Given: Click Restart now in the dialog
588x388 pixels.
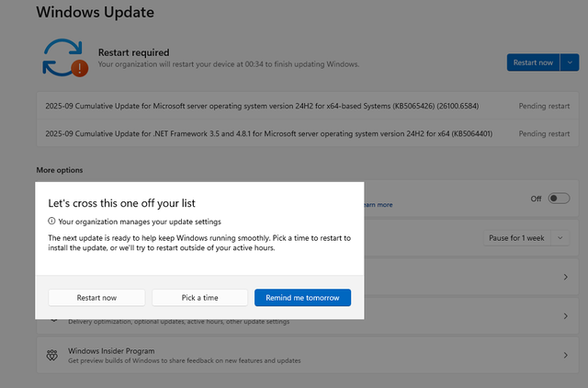Looking at the screenshot, I should pyautogui.click(x=96, y=298).
